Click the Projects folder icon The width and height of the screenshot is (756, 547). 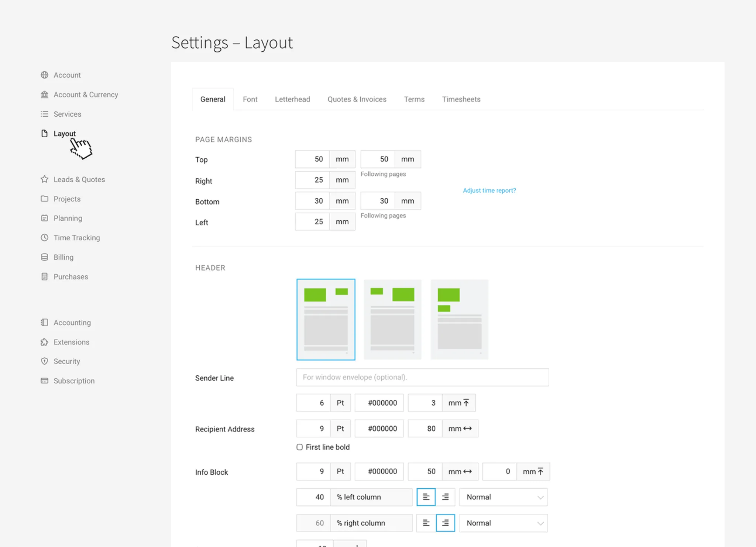point(44,199)
